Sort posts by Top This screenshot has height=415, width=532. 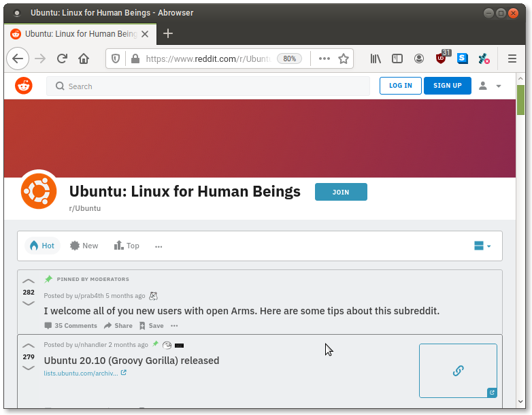click(127, 246)
